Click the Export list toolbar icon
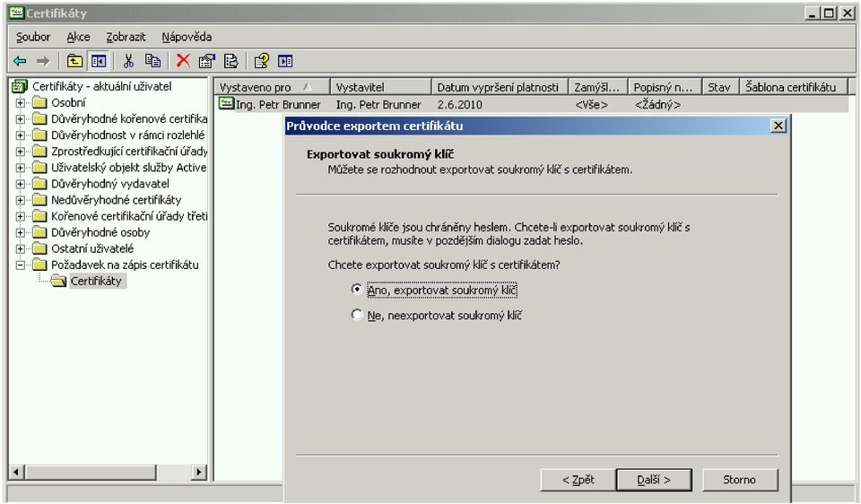 click(230, 61)
